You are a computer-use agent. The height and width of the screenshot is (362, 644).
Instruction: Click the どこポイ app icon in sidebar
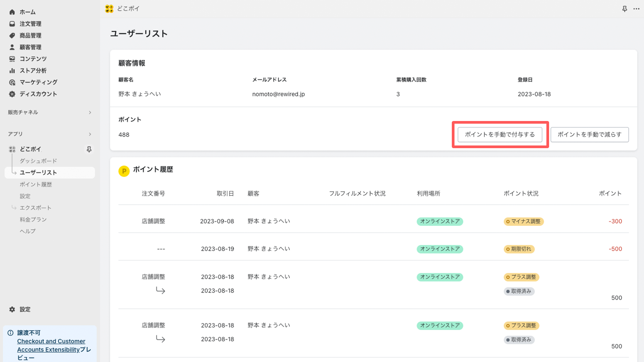click(x=12, y=149)
